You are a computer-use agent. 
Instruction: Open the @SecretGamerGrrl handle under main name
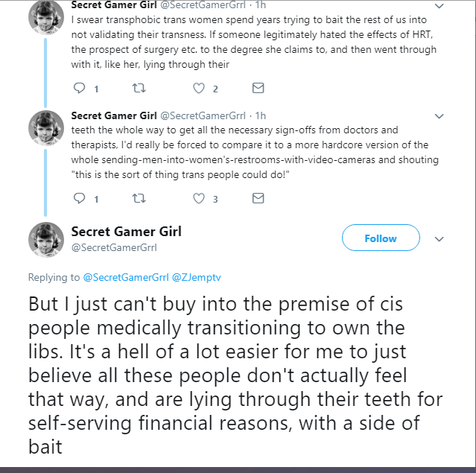[114, 248]
